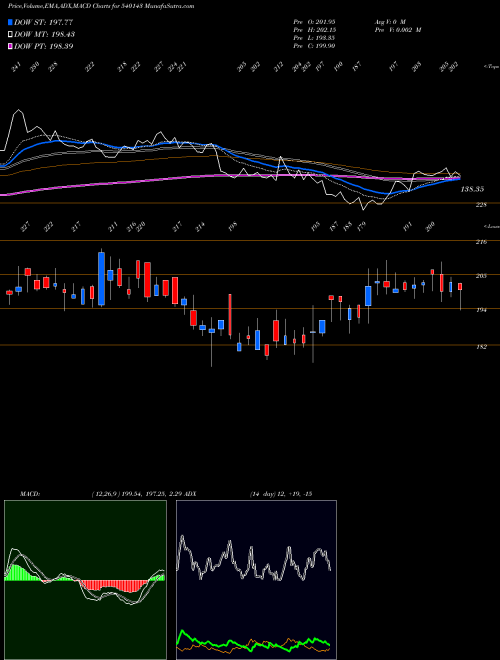
Task: Click the 194 price level label
Action: pyautogui.click(x=481, y=310)
